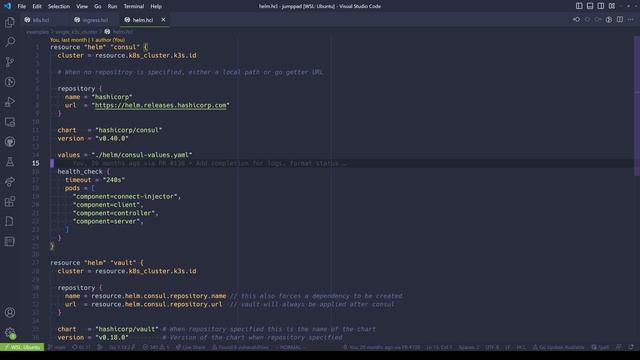
Task: Click the health_check block header
Action: click(84, 172)
